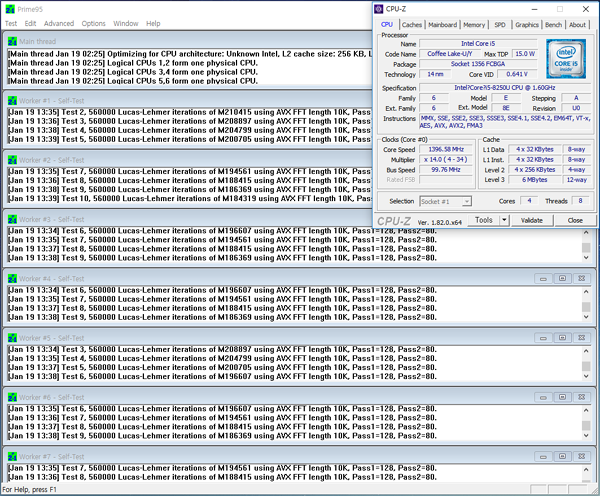The image size is (600, 496).
Task: Click the Worker #4 window icon
Action: tap(12, 279)
